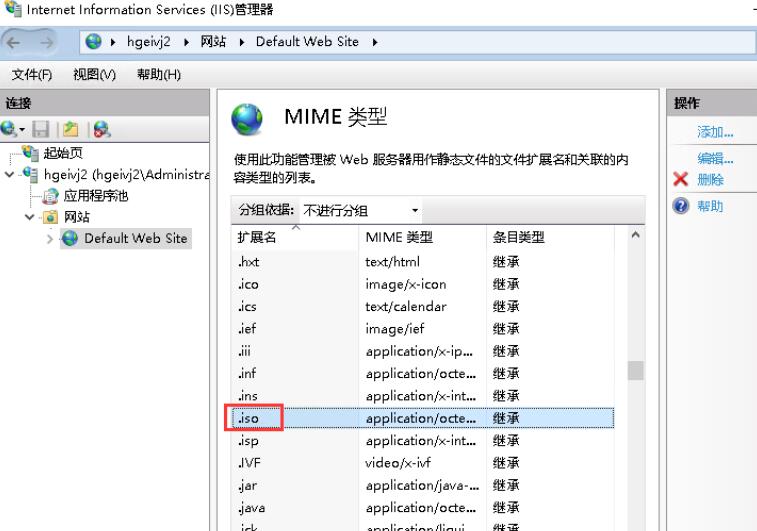Screen dimensions: 757x531
Task: Select the .iso extension row
Action: (x=422, y=418)
